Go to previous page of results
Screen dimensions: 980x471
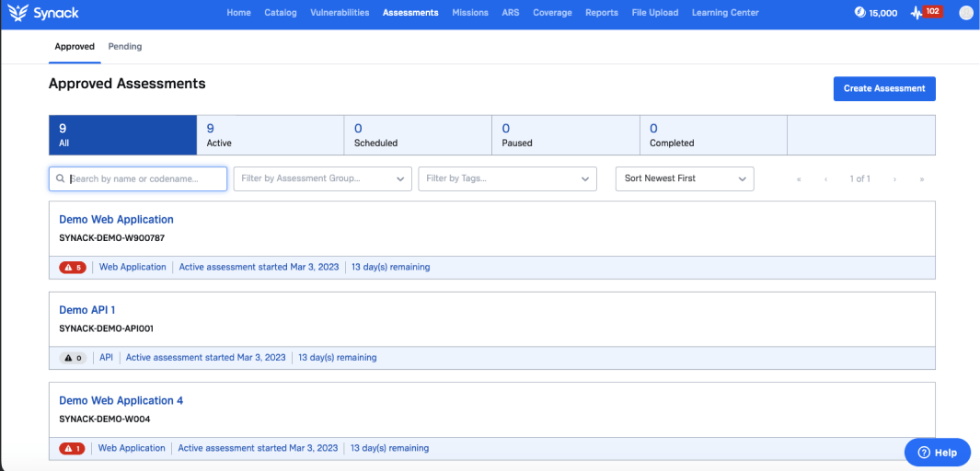(825, 179)
